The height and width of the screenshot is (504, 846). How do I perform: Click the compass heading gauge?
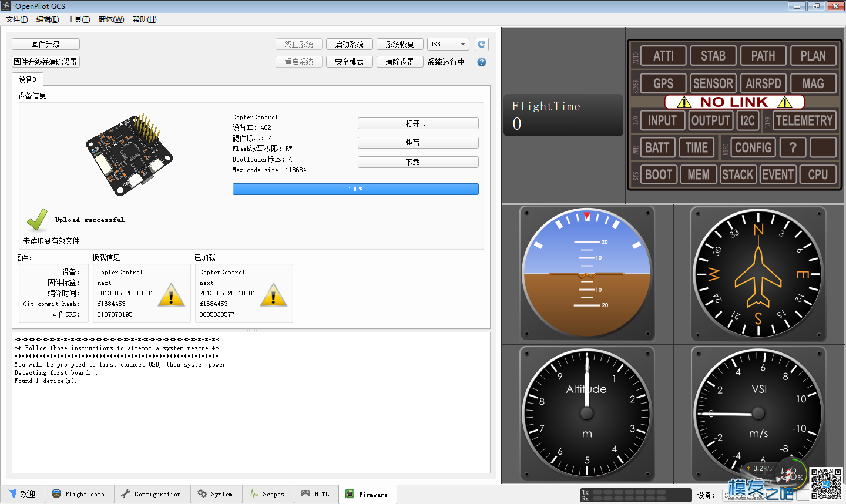point(758,274)
